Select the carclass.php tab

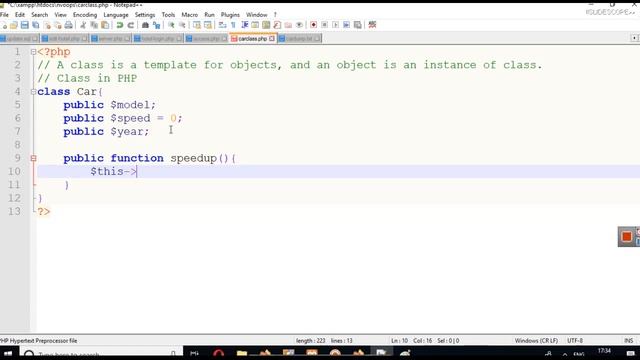coord(253,38)
